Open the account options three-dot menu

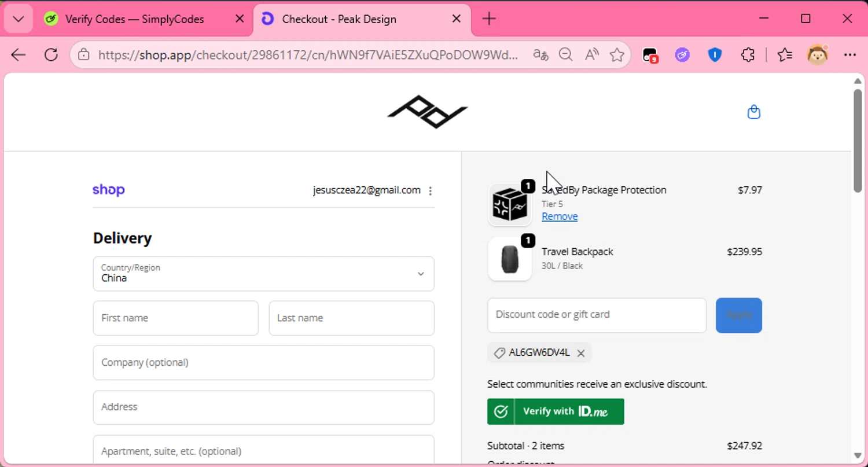click(x=430, y=191)
